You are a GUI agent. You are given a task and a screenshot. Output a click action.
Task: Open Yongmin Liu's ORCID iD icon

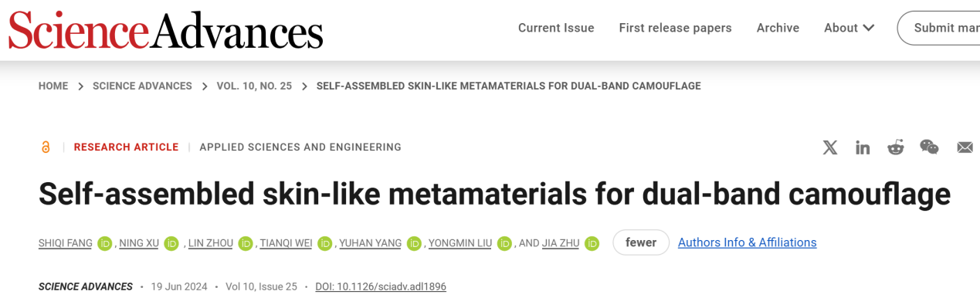[505, 243]
